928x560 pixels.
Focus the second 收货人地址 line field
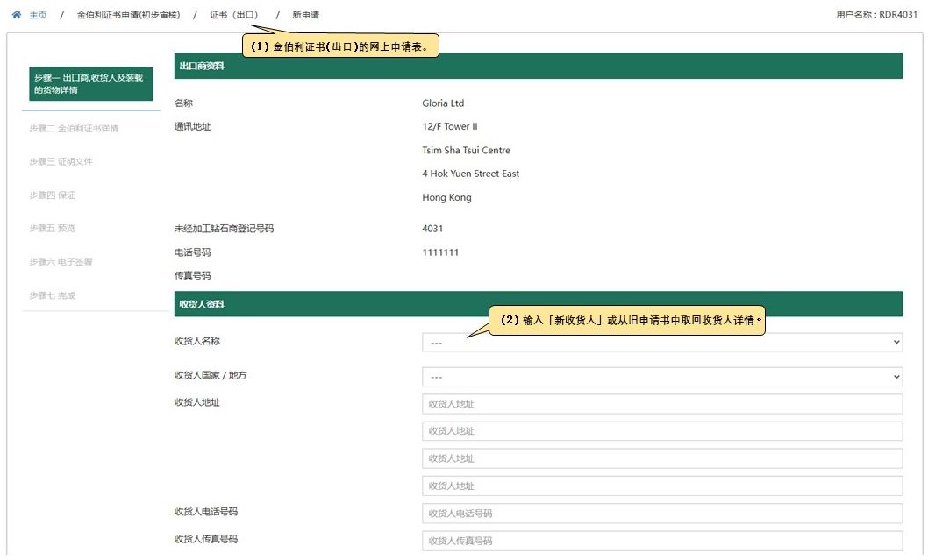661,431
